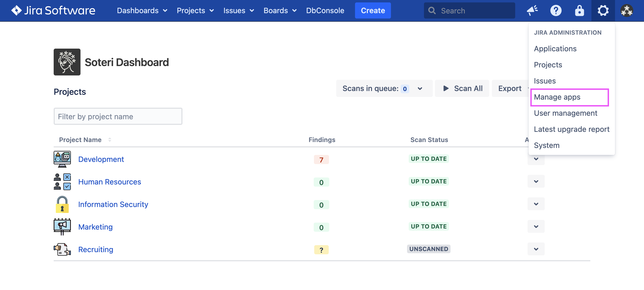The width and height of the screenshot is (644, 290).
Task: Focus the Filter by project name field
Action: pos(118,117)
